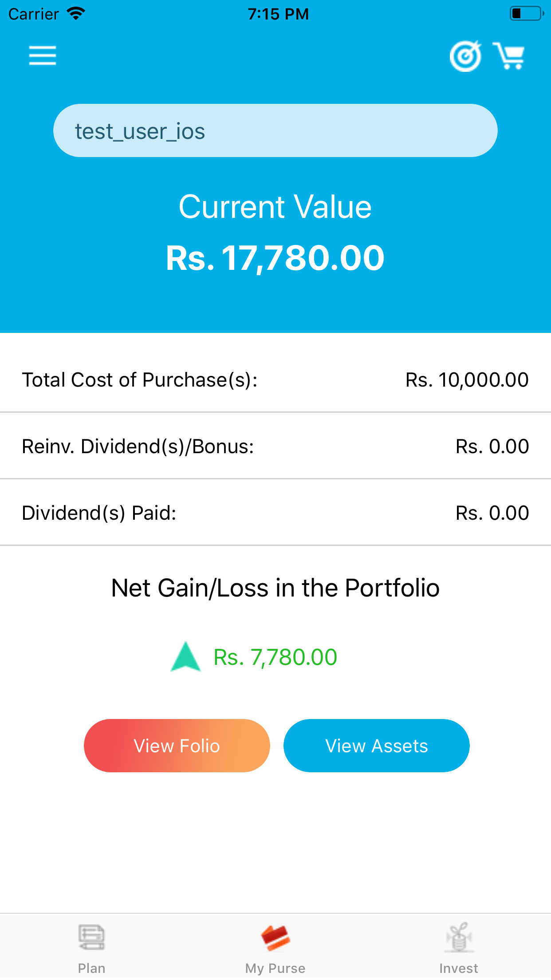Open the shopping cart
This screenshot has width=551, height=980.
(509, 56)
